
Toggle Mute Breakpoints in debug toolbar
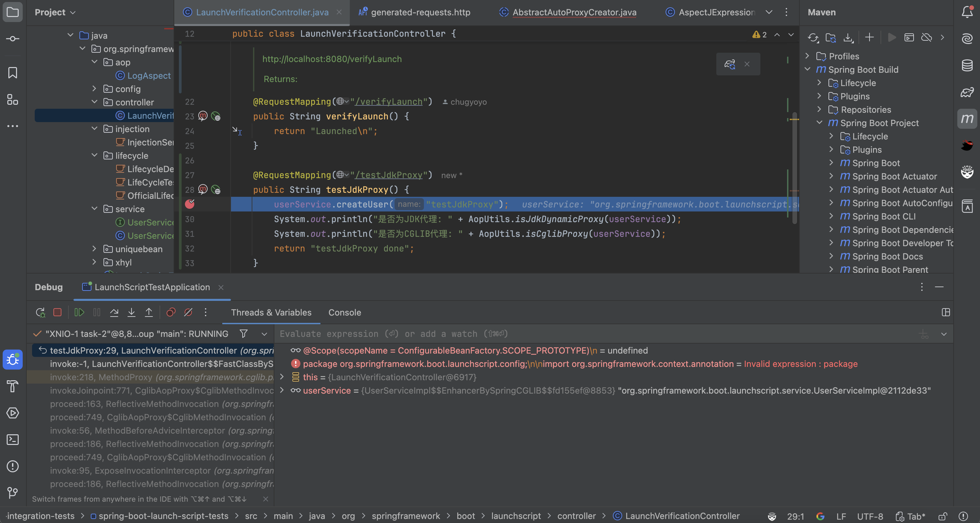point(188,313)
